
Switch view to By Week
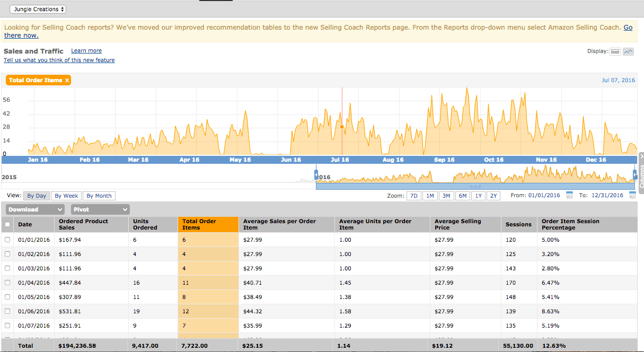[x=66, y=196]
